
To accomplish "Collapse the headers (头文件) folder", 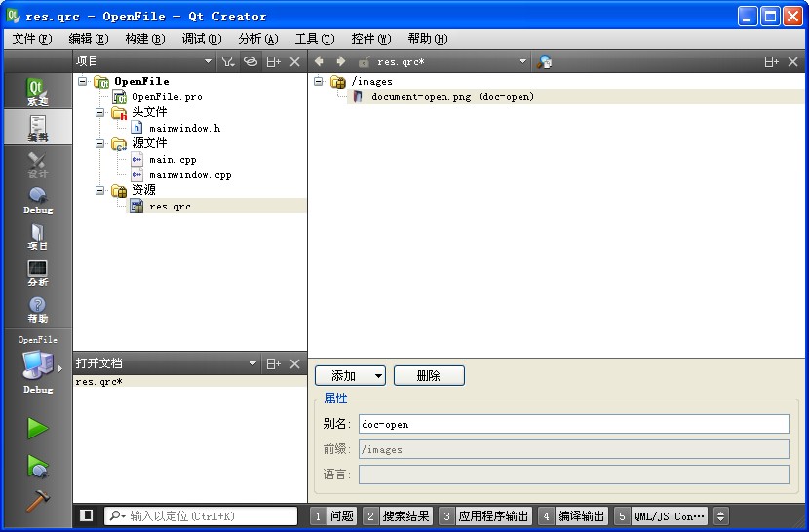I will pyautogui.click(x=100, y=112).
